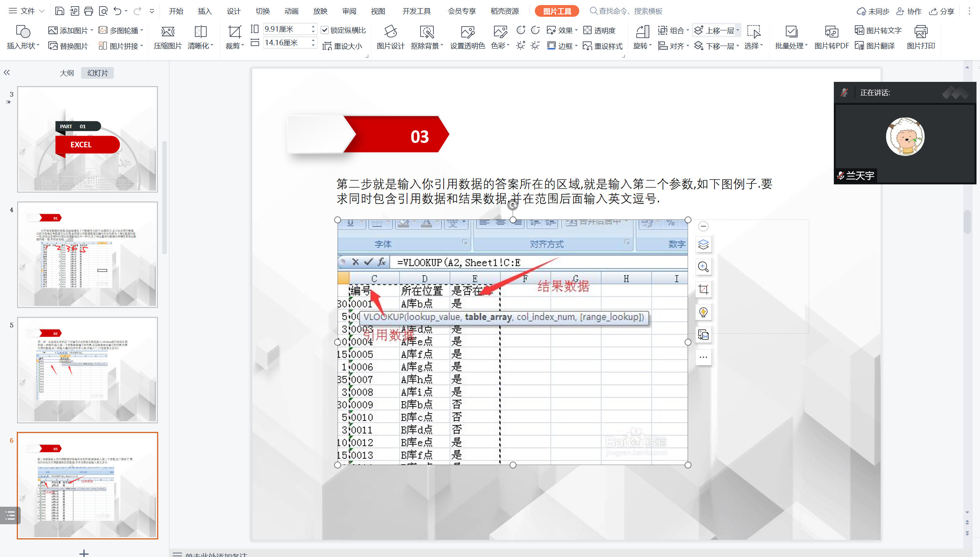Click the Set Transparent Color (设置透明色) icon

(x=467, y=32)
